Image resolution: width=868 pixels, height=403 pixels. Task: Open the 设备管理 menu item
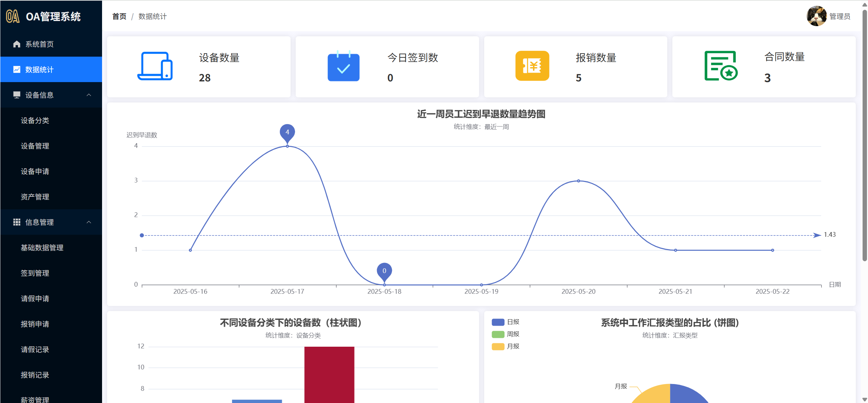click(35, 146)
